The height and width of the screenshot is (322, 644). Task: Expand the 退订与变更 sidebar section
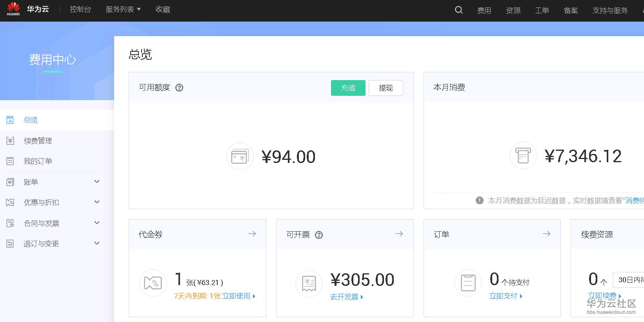97,243
